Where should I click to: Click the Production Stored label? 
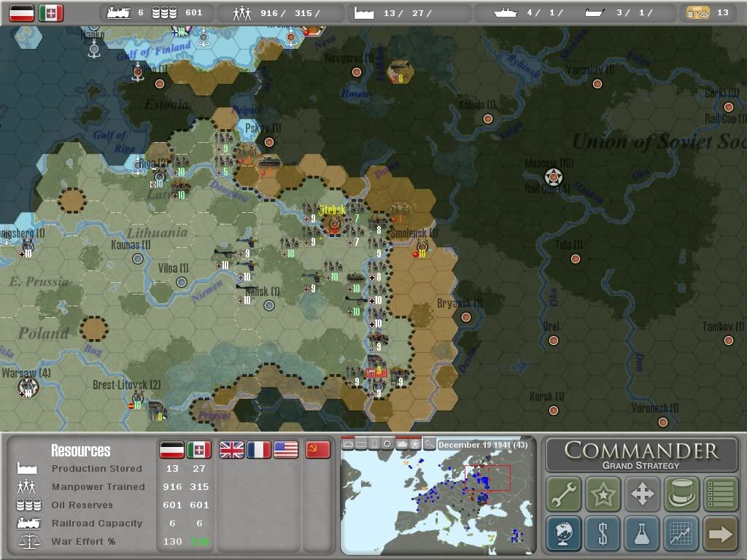click(97, 469)
